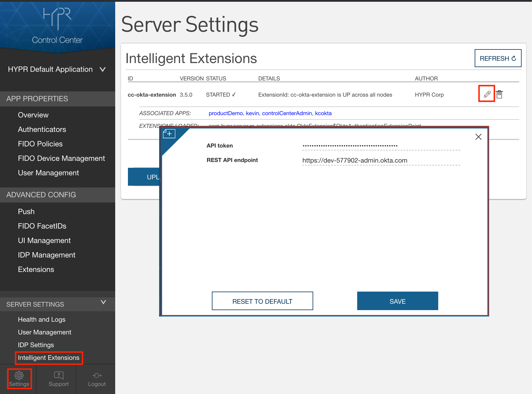Focus the API token field

381,146
